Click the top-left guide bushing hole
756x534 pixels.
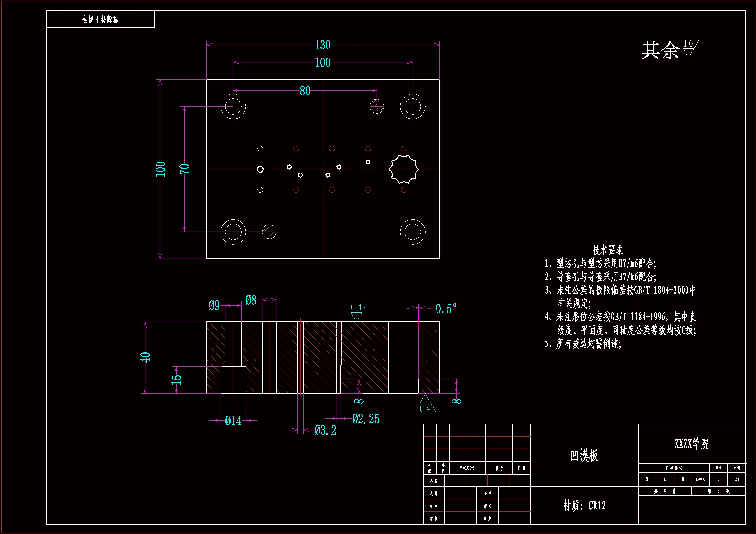point(233,106)
